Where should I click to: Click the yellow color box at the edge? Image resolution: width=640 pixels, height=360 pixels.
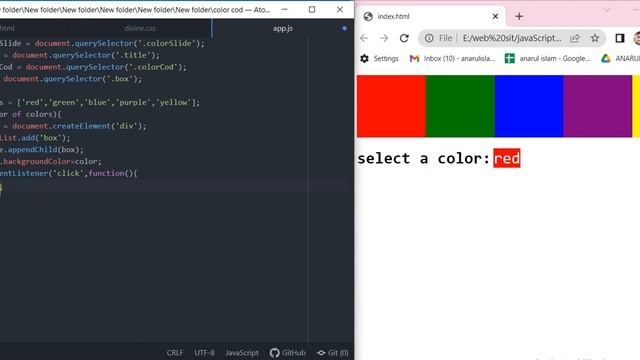click(x=636, y=106)
